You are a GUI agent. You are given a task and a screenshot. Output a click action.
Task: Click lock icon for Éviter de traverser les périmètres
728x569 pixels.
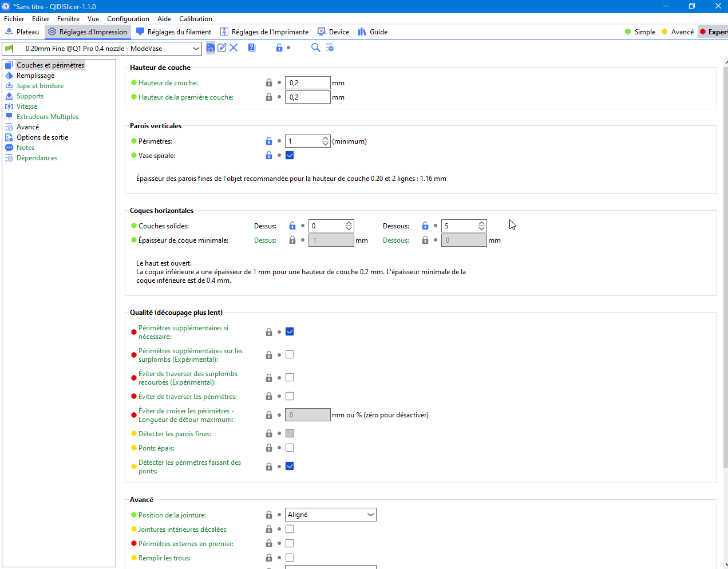(269, 397)
